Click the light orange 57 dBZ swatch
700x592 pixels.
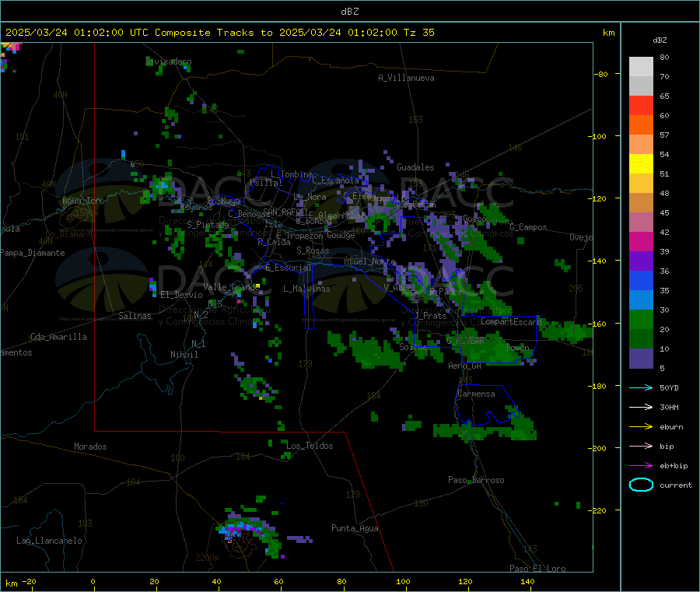pos(641,144)
